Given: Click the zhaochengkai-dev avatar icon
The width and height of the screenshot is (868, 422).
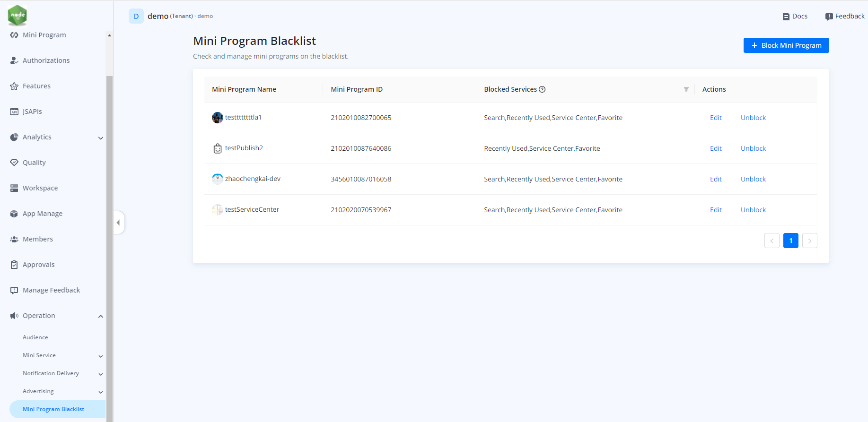Looking at the screenshot, I should pos(217,179).
